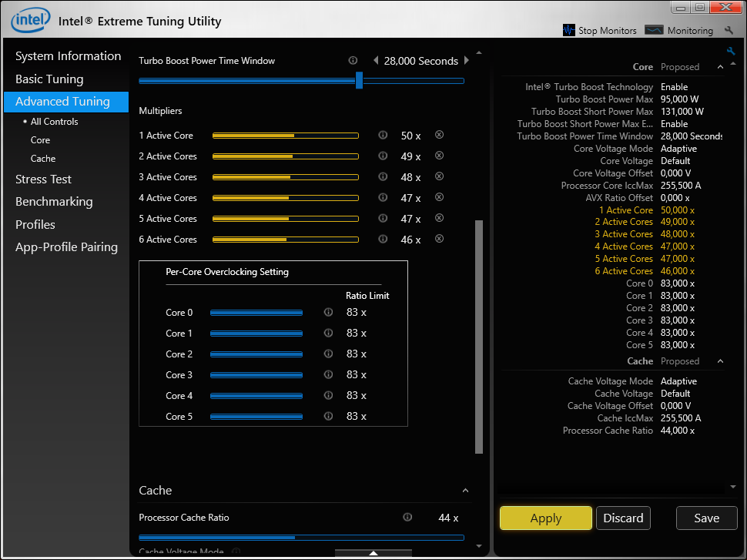Show info icon for Core 3 ratio limit
This screenshot has height=560, width=747.
coord(328,374)
